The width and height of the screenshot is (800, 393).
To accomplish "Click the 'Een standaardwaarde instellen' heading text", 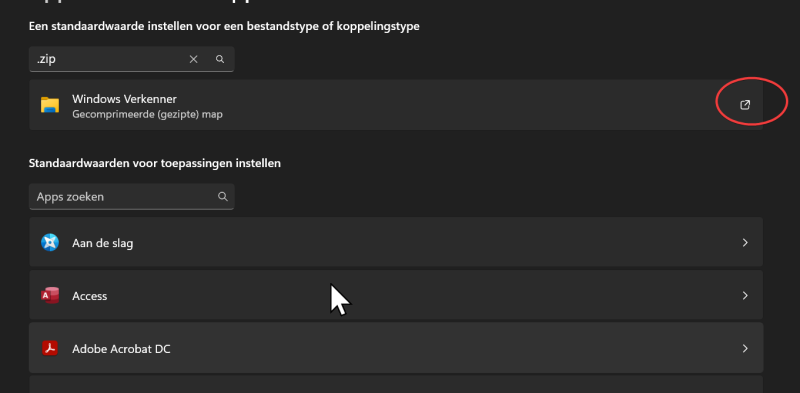I will coord(224,27).
